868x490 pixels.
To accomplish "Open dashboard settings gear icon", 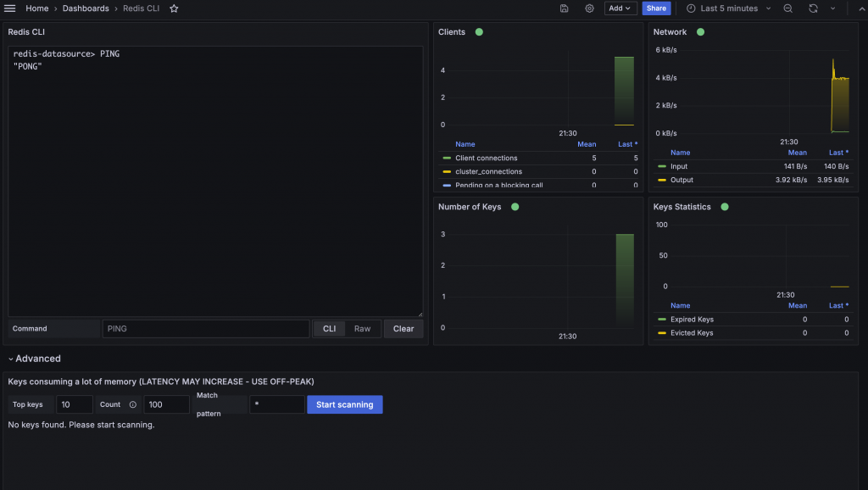I will point(590,8).
